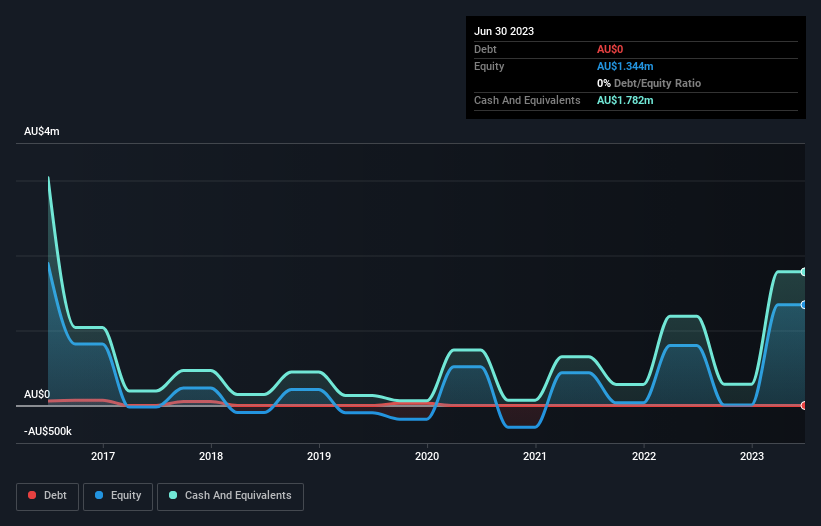
Task: Click the Equity row label in tooltip
Action: tap(489, 66)
